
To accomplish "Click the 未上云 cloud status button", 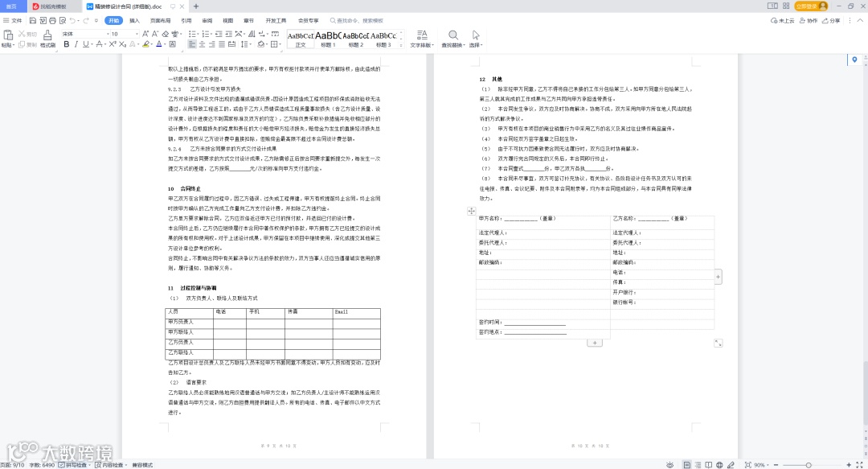I will pyautogui.click(x=783, y=20).
